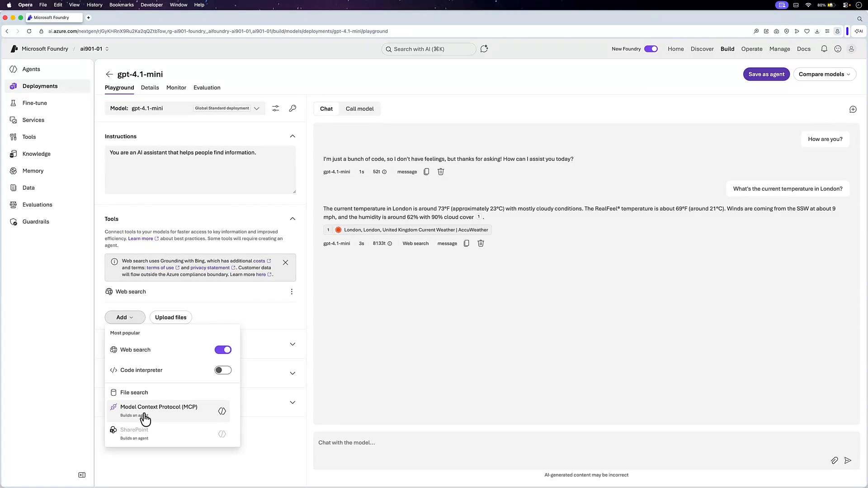
Task: Expand third collapsed section below tools
Action: point(292,402)
